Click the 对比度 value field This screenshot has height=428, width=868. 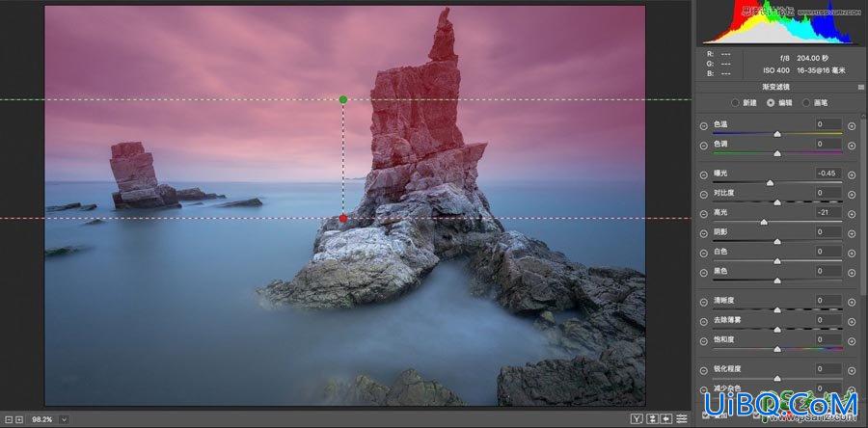click(828, 193)
